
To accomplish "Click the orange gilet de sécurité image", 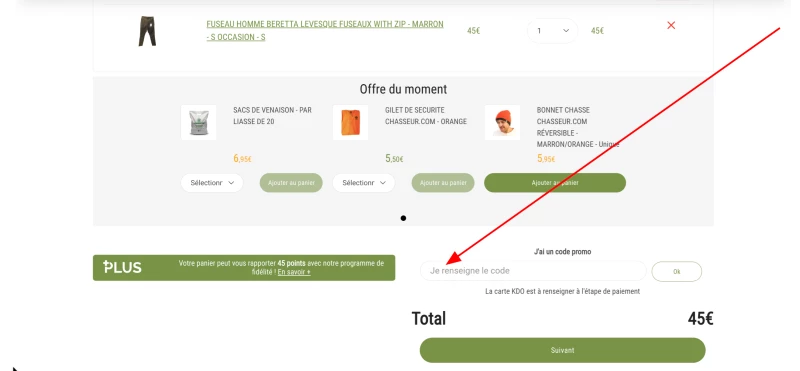I will (x=351, y=122).
